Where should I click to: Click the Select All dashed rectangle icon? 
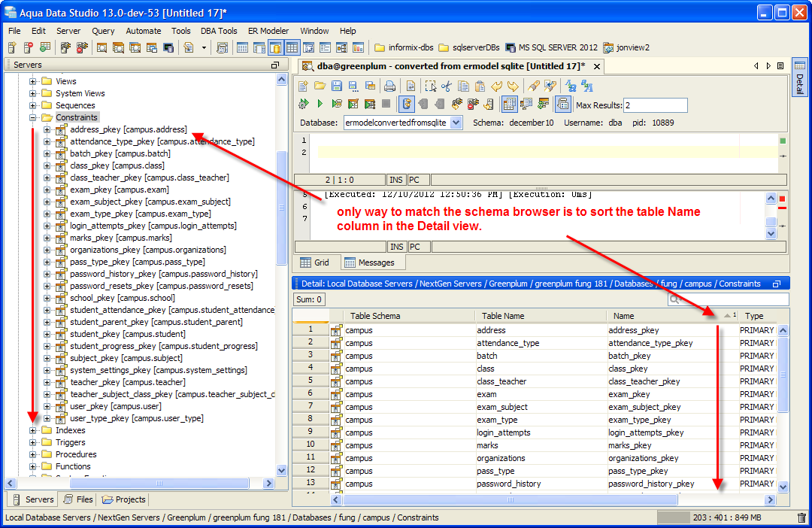click(x=430, y=86)
